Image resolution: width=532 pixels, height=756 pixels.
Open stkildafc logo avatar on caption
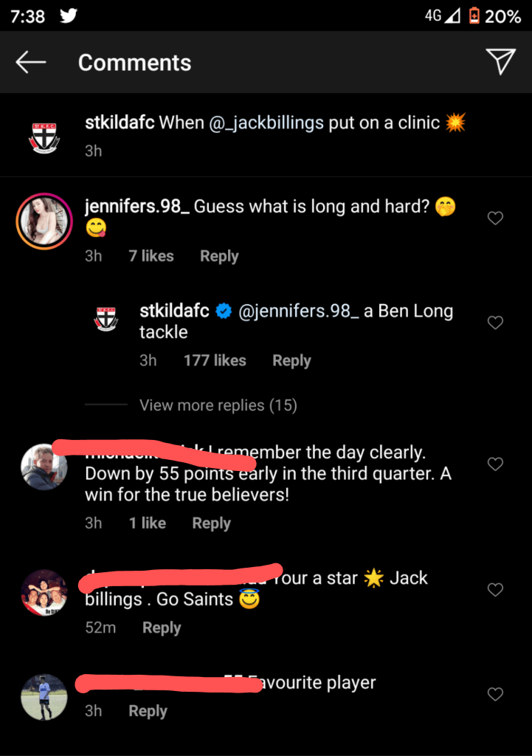[44, 136]
